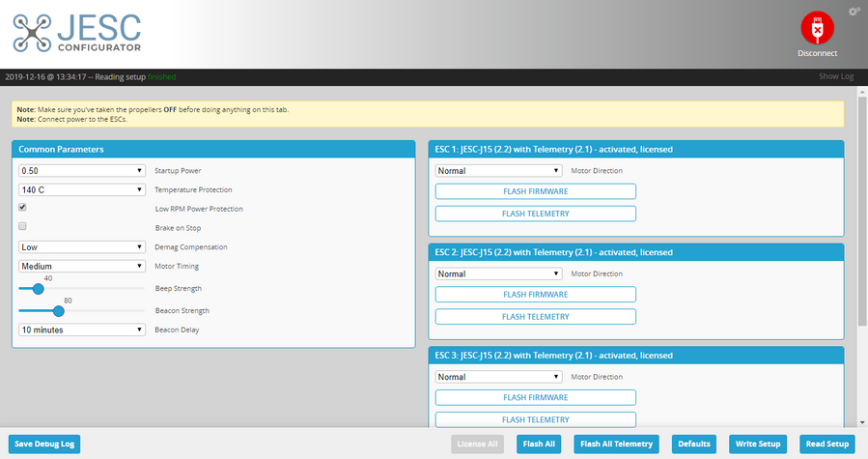This screenshot has width=868, height=459.
Task: Click the vertical scrollbar thumb
Action: (x=862, y=212)
